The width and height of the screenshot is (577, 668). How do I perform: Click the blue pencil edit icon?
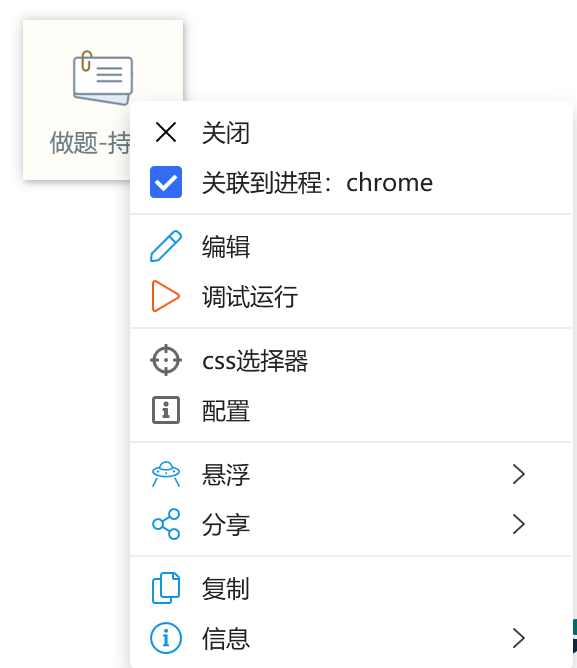pyautogui.click(x=166, y=246)
